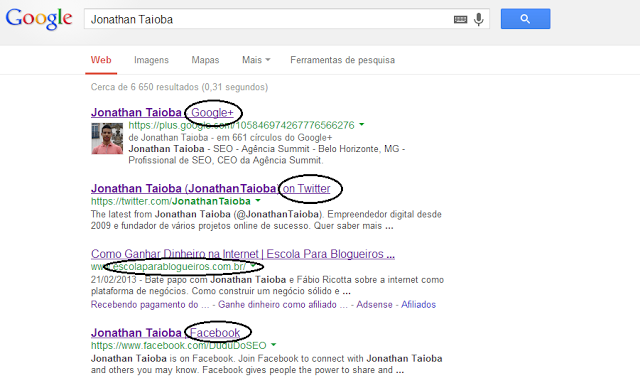Open the on-screen keyboard icon
Viewport: 640px width, 388px height.
(x=460, y=19)
